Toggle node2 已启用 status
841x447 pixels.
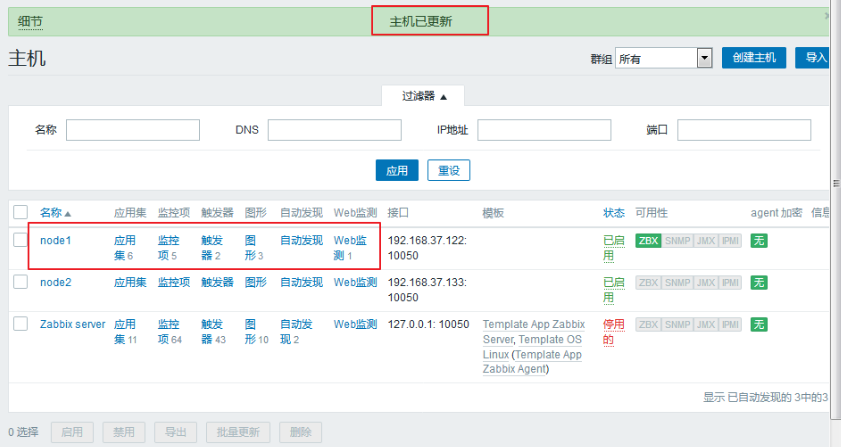coord(614,289)
